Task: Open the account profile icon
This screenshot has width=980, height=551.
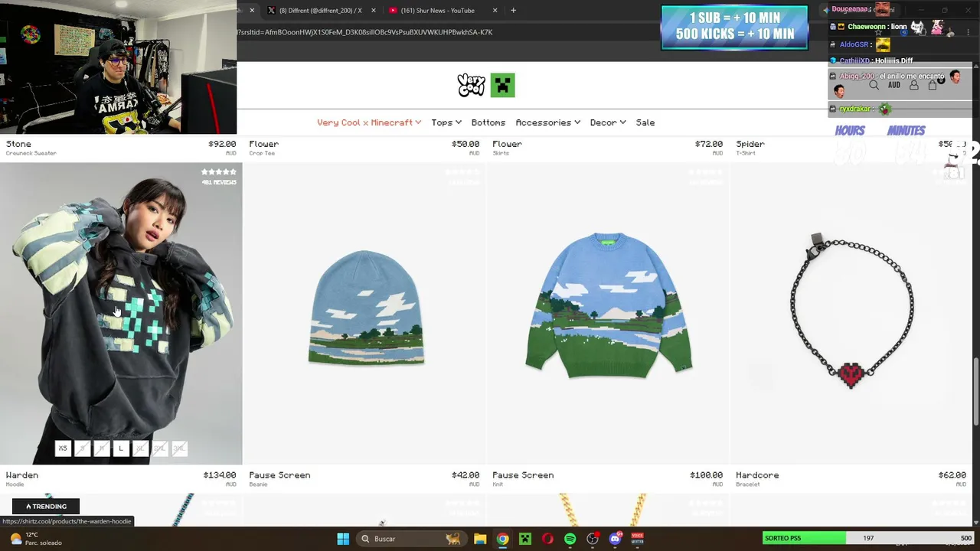Action: [x=913, y=86]
